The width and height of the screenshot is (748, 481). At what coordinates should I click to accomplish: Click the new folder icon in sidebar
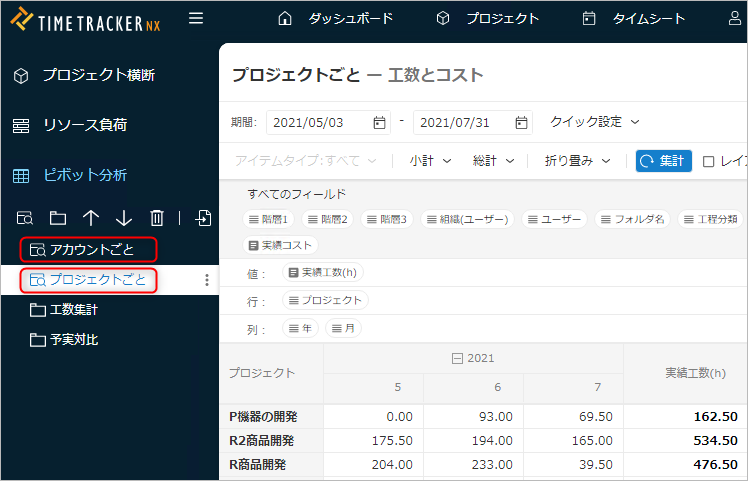[x=58, y=218]
